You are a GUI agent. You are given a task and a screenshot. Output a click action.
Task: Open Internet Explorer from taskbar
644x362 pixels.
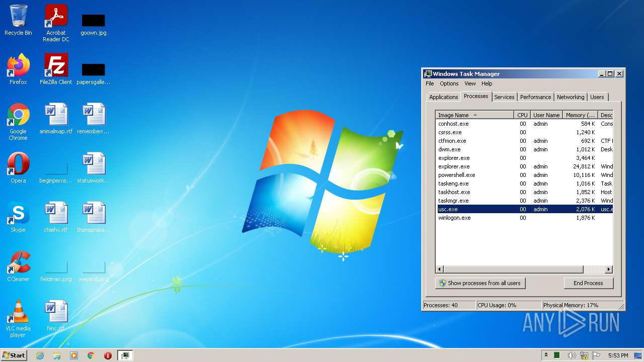40,355
